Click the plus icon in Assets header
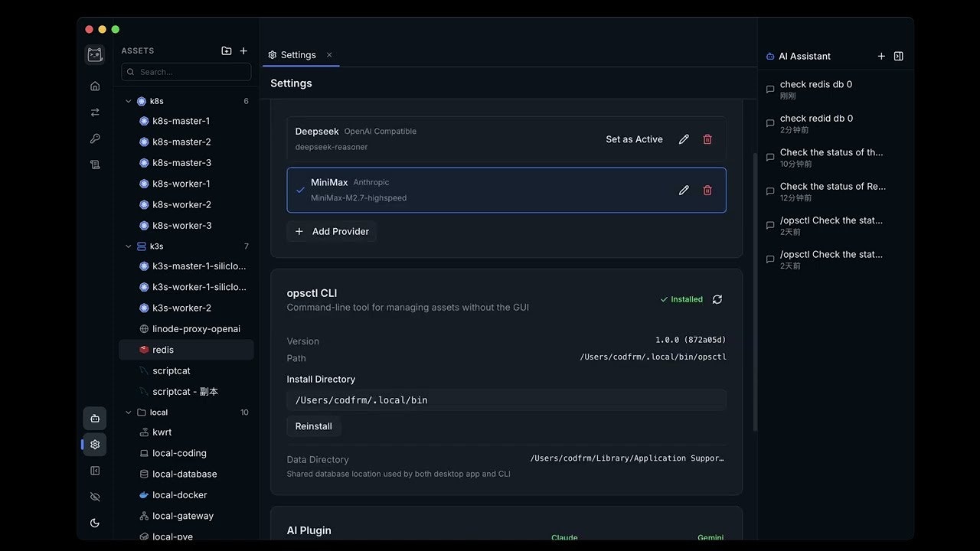Image resolution: width=980 pixels, height=551 pixels. pyautogui.click(x=243, y=51)
